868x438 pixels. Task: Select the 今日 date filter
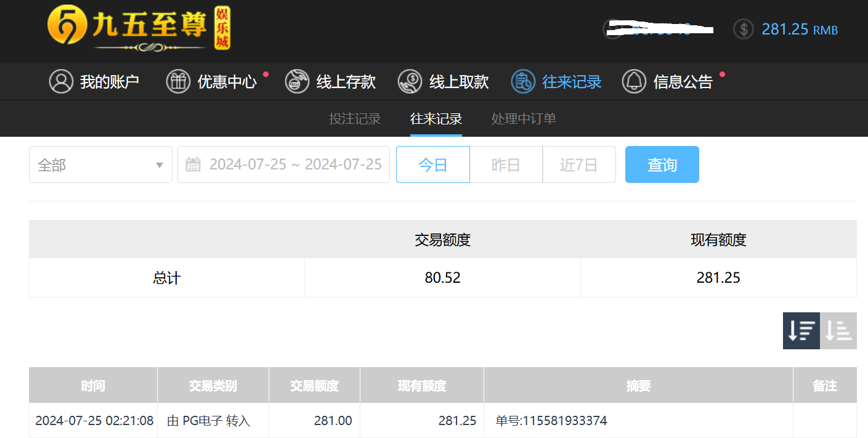[x=433, y=164]
